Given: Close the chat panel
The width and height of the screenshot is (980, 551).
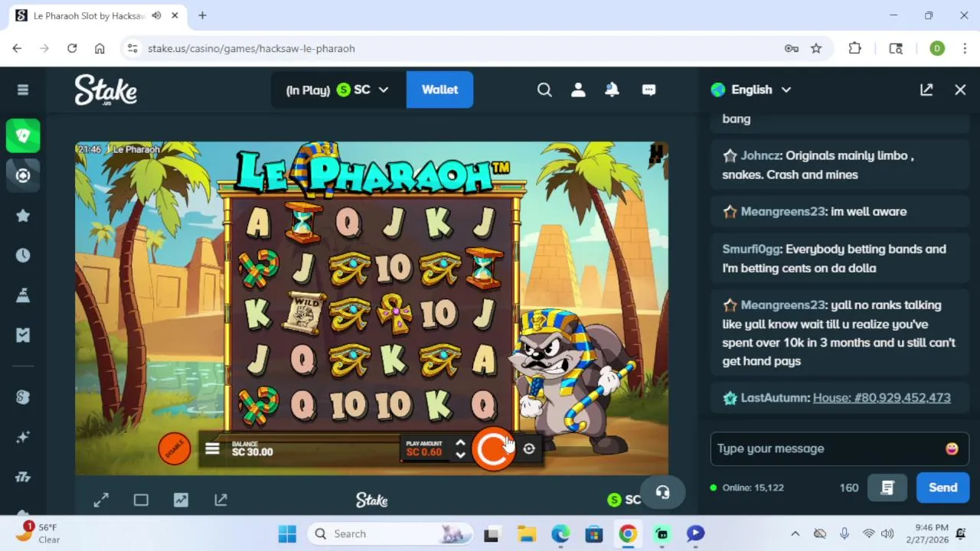Looking at the screenshot, I should pyautogui.click(x=960, y=90).
